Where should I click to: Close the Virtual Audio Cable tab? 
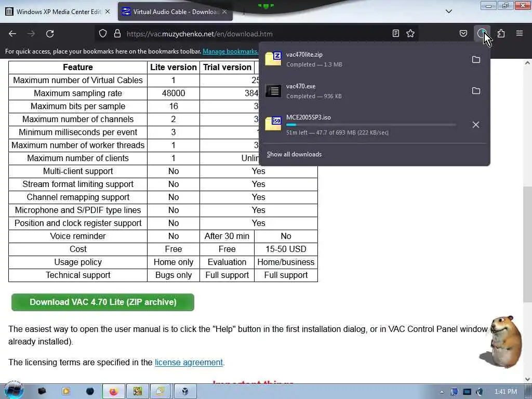point(224,11)
